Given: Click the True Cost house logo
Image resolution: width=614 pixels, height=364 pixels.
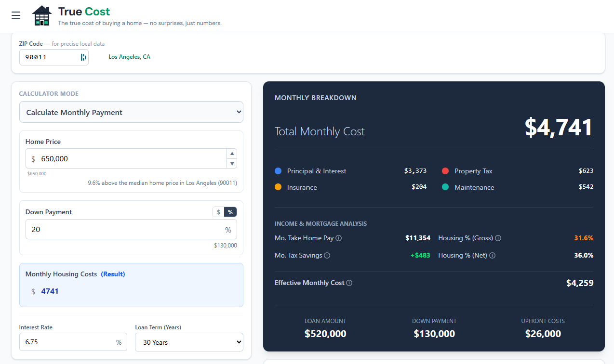Looking at the screenshot, I should [42, 16].
